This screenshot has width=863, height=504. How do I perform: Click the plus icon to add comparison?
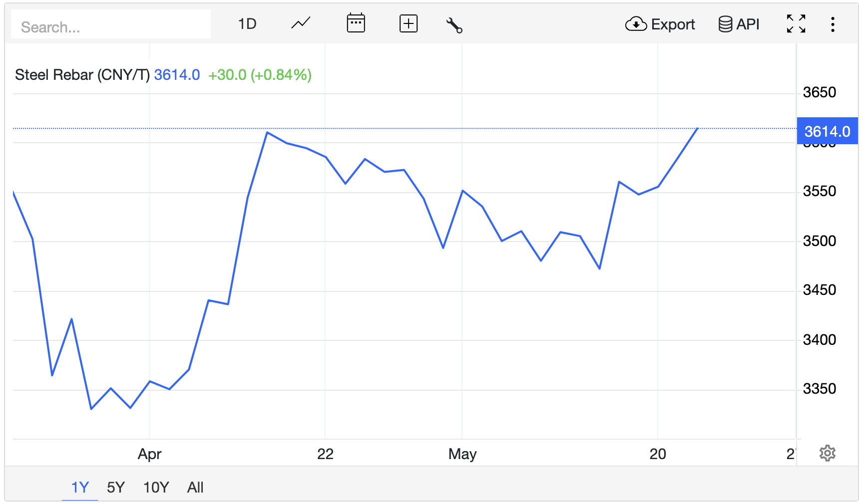click(408, 23)
